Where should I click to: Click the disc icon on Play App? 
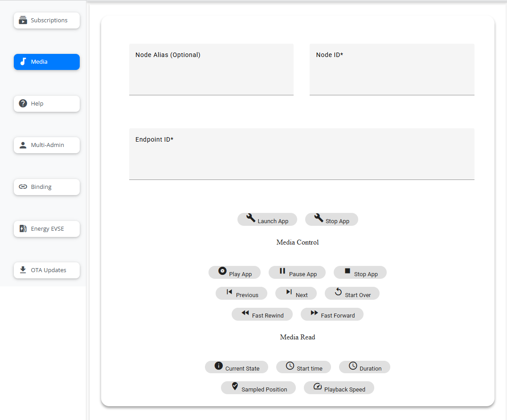[x=222, y=271]
